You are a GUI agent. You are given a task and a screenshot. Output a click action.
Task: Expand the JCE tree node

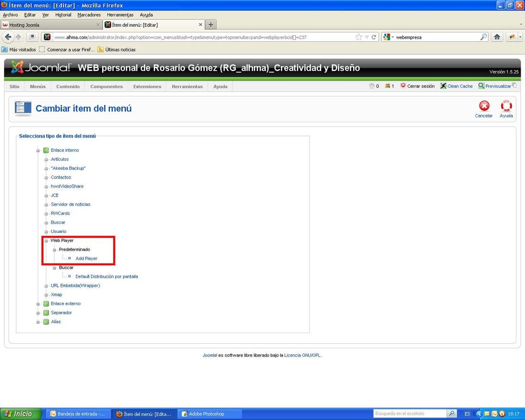(46, 196)
